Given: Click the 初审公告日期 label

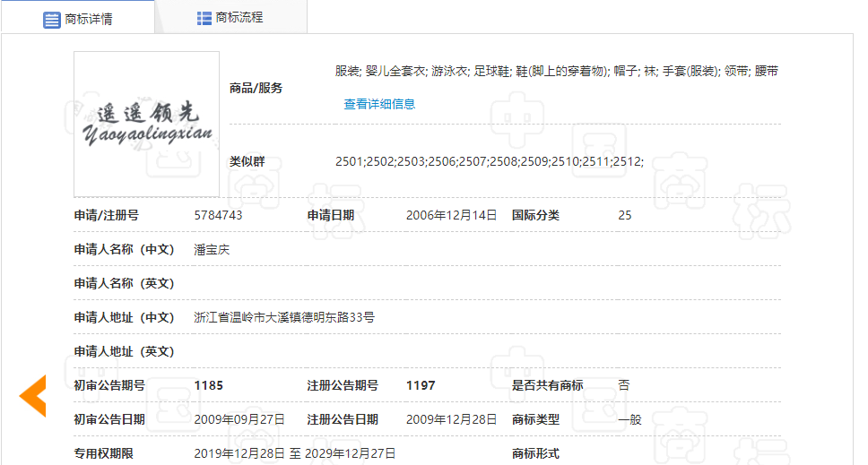Looking at the screenshot, I should pos(109,419).
